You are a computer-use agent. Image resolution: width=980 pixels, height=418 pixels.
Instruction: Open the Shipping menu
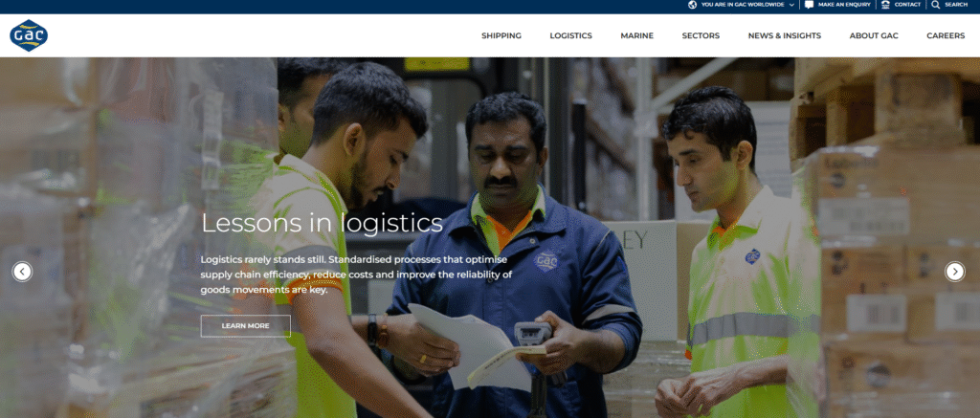501,35
